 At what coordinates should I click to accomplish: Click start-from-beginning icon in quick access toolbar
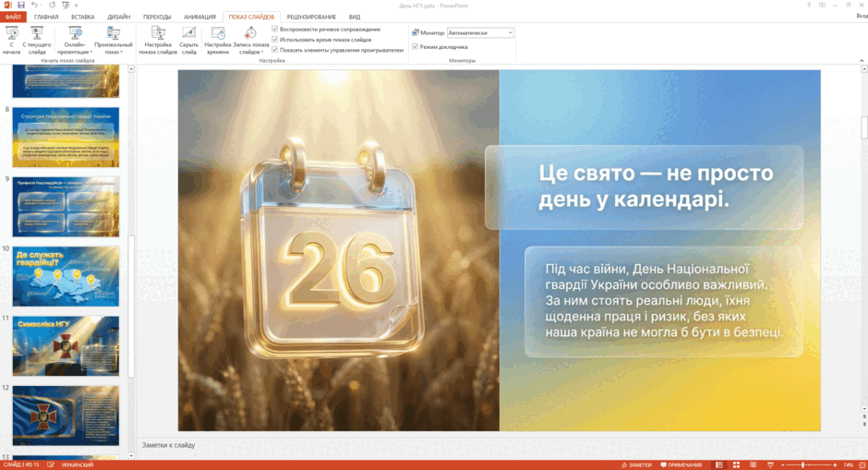(66, 5)
